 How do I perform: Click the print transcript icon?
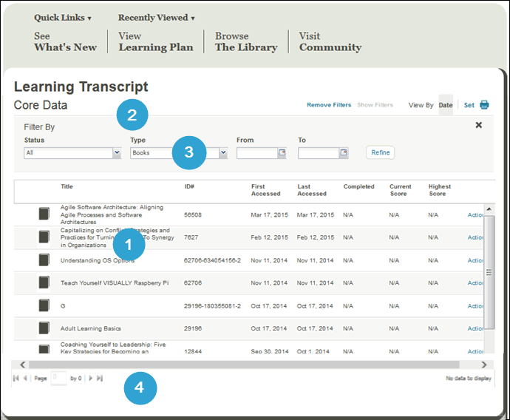pos(484,105)
